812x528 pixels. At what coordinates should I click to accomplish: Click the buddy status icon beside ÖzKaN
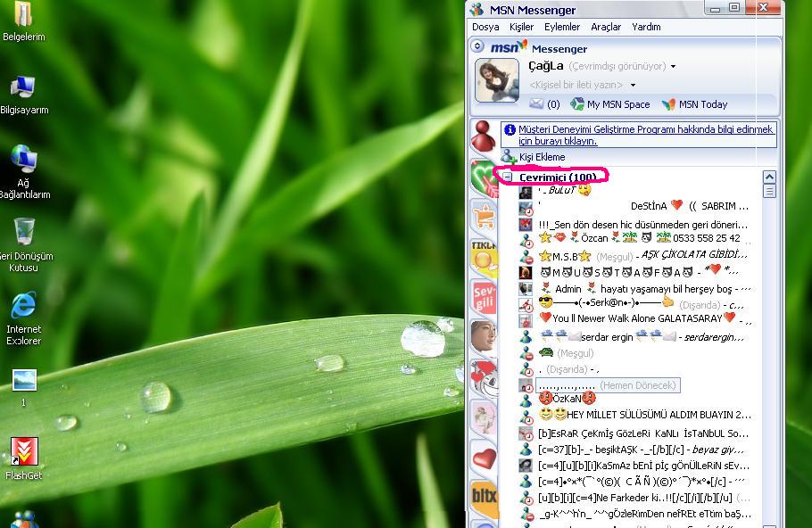tap(526, 400)
